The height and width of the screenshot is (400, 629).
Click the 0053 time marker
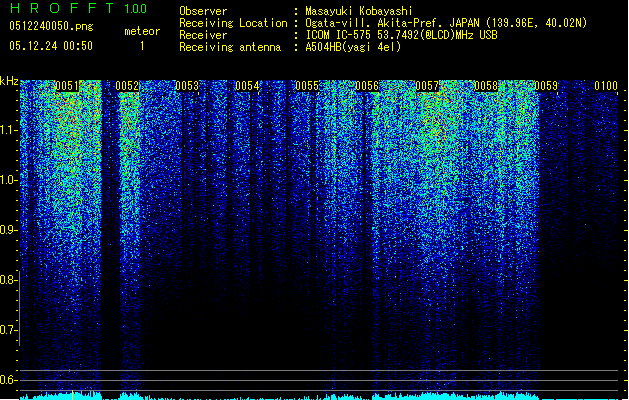click(x=187, y=86)
